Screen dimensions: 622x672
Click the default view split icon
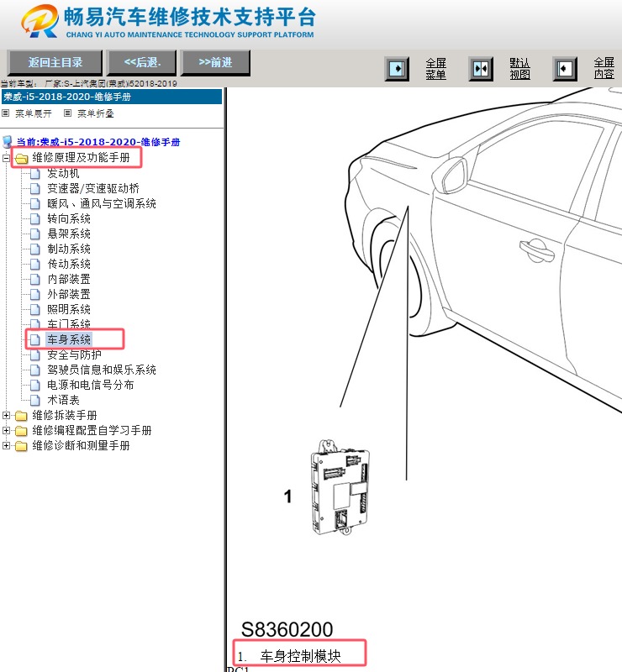[481, 69]
